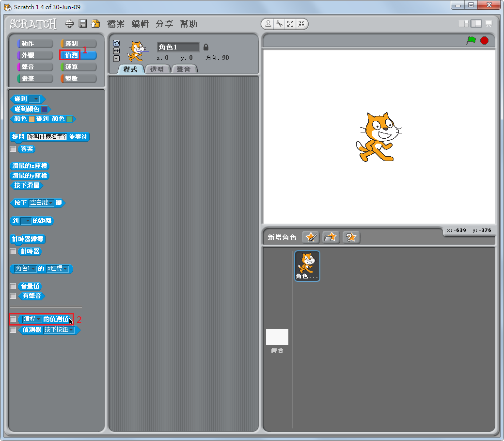Image resolution: width=504 pixels, height=441 pixels.
Task: Click the 角色1 sprite name field
Action: (x=178, y=47)
